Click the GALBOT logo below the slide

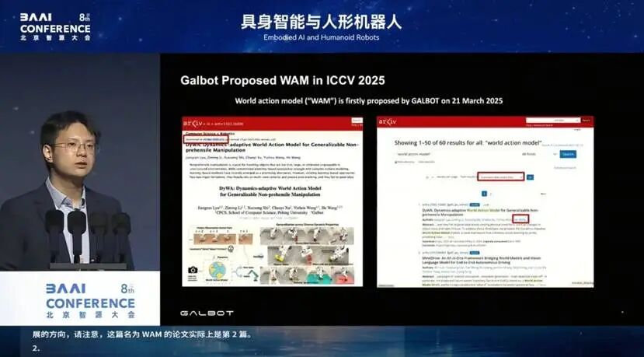click(x=207, y=313)
